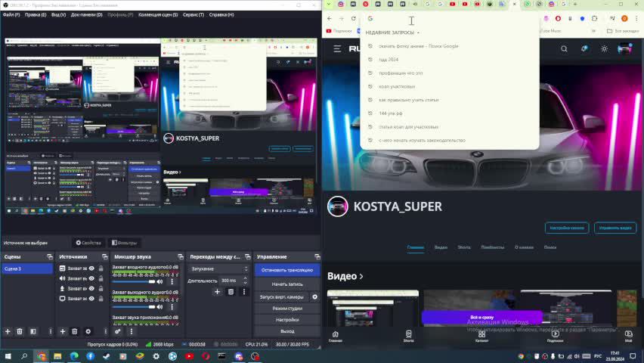This screenshot has width=644, height=363.
Task: Delete the transition with the trash icon
Action: point(231,292)
